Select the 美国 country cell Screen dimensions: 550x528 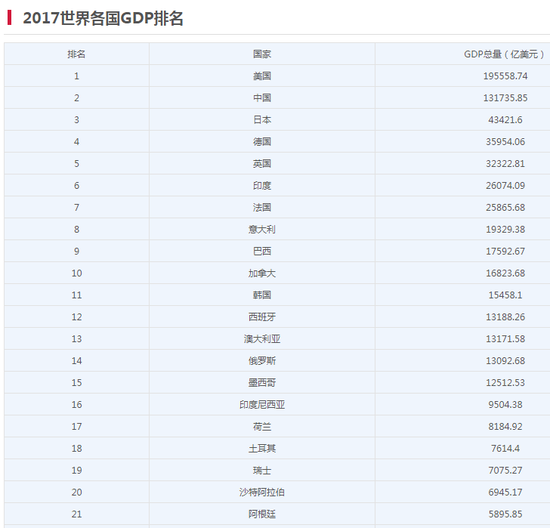(262, 76)
